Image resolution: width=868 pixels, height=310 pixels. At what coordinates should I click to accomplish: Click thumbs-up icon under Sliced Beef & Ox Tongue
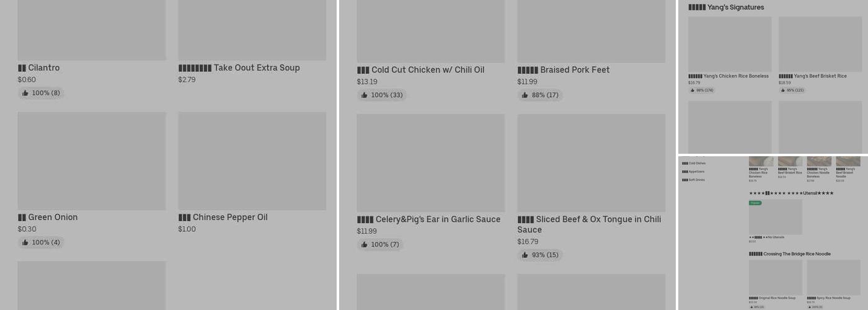tap(525, 255)
